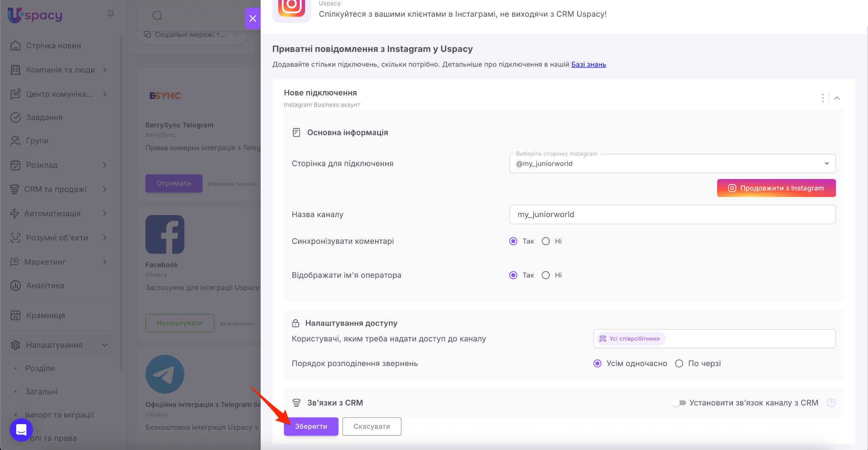
Task: Click the Назва каналу input field
Action: click(672, 215)
